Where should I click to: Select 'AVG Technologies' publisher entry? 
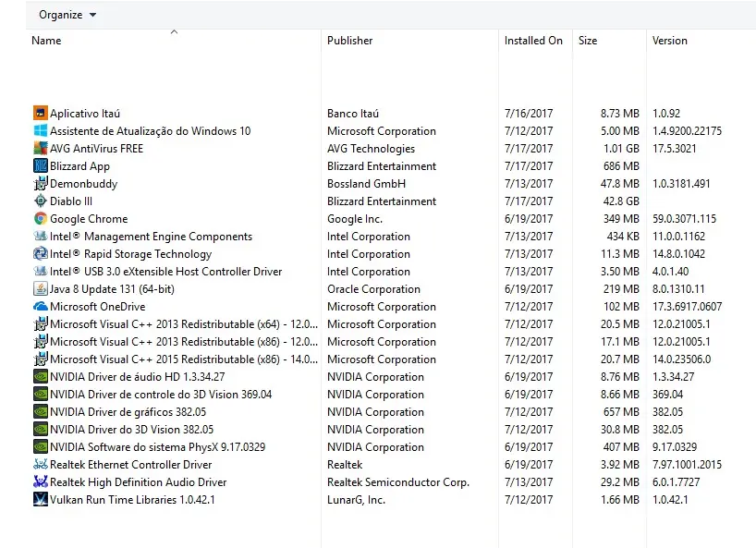372,149
